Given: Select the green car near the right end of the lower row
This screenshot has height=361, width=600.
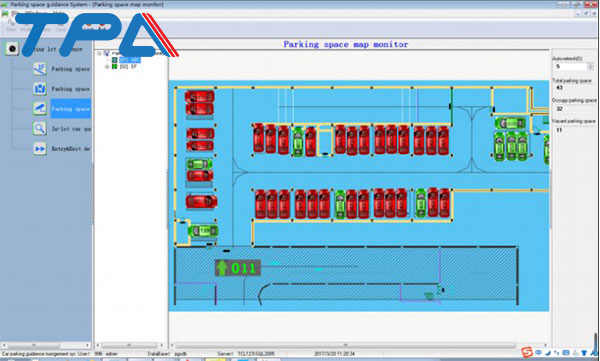Looking at the screenshot, I should pos(421,203).
